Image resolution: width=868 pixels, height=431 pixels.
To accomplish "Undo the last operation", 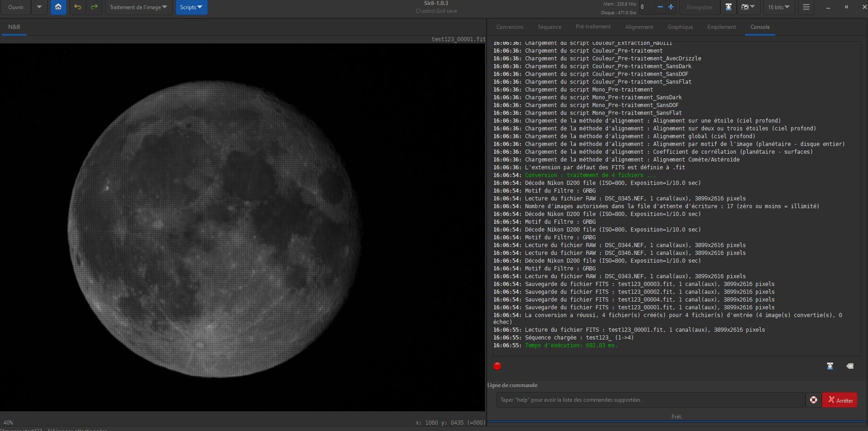I will 77,7.
